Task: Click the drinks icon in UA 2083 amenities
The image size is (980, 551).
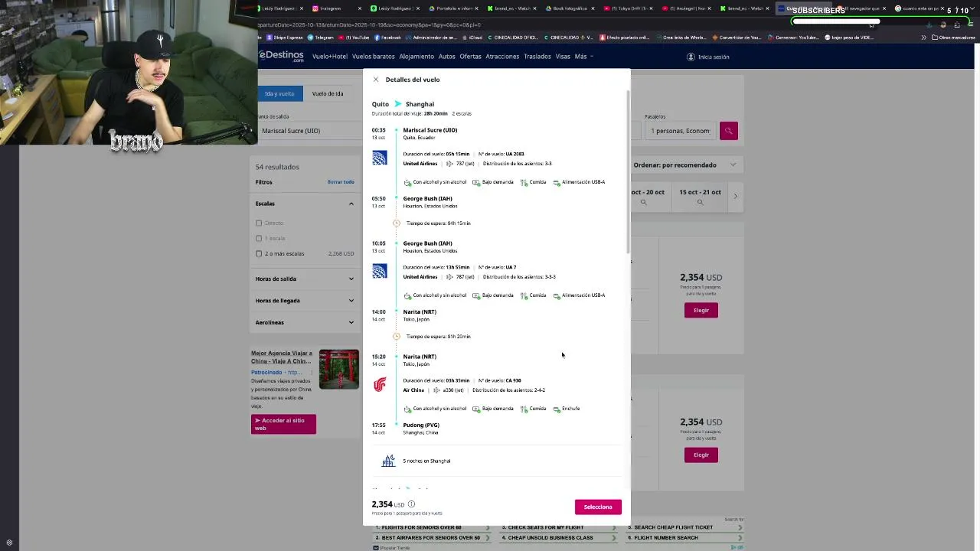Action: pos(407,182)
